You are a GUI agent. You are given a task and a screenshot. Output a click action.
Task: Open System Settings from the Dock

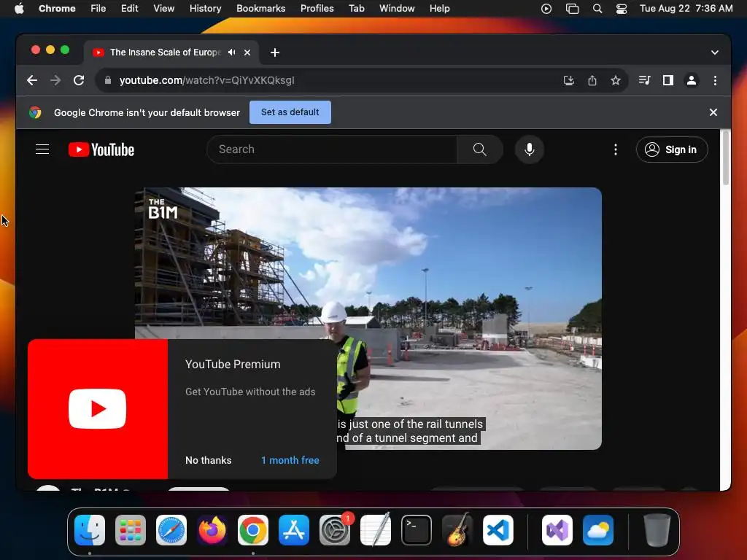click(335, 530)
